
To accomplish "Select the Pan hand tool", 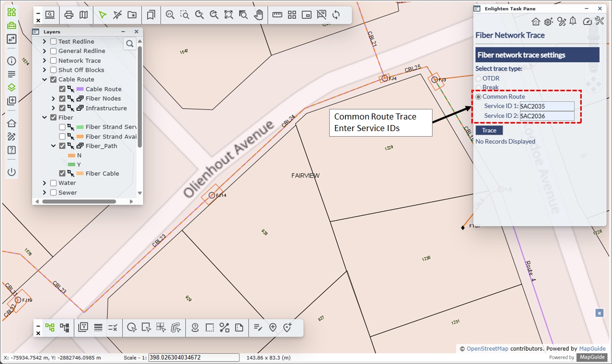I will (x=258, y=15).
